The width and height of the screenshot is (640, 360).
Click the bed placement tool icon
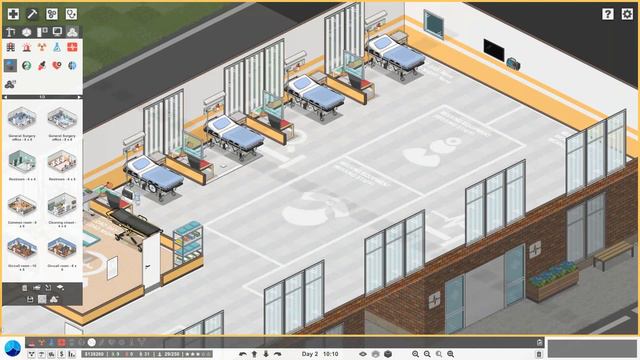click(x=37, y=288)
